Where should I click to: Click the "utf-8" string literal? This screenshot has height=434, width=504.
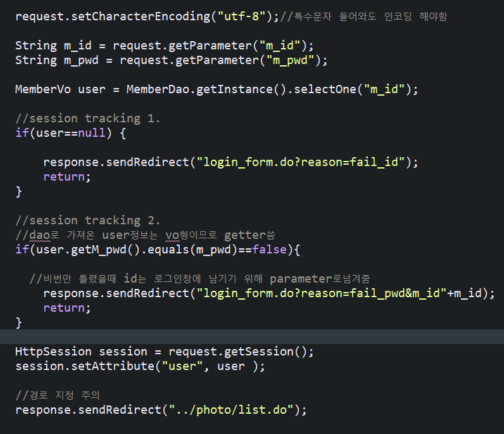click(242, 16)
